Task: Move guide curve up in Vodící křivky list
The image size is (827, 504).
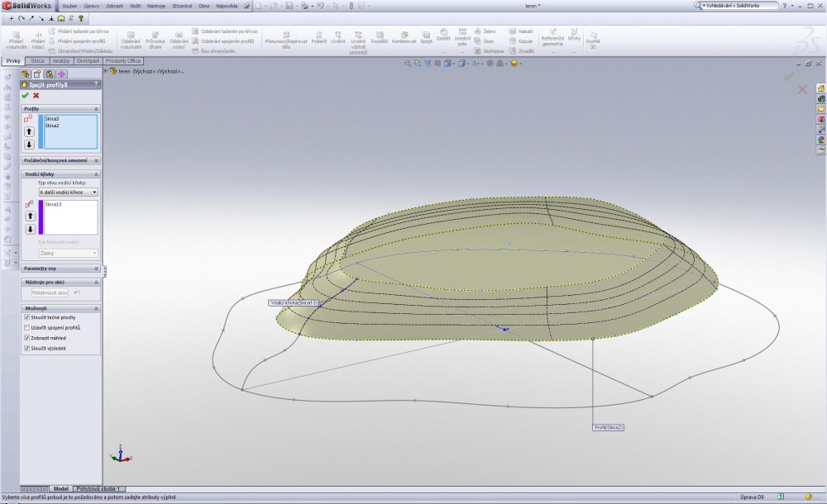Action: (x=30, y=216)
